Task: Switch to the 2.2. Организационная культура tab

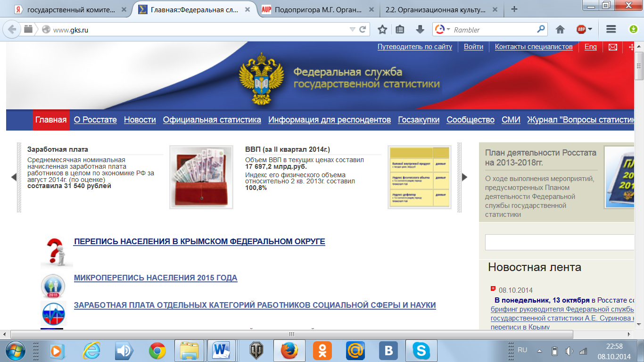Action: point(440,9)
